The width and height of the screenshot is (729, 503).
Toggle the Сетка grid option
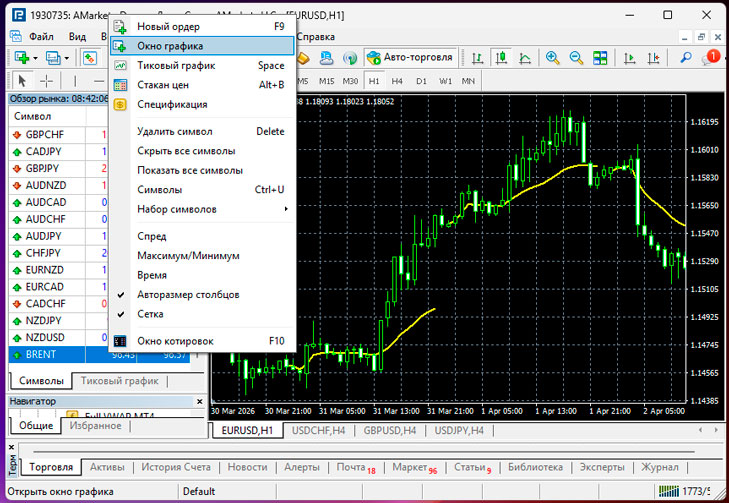pyautogui.click(x=152, y=314)
